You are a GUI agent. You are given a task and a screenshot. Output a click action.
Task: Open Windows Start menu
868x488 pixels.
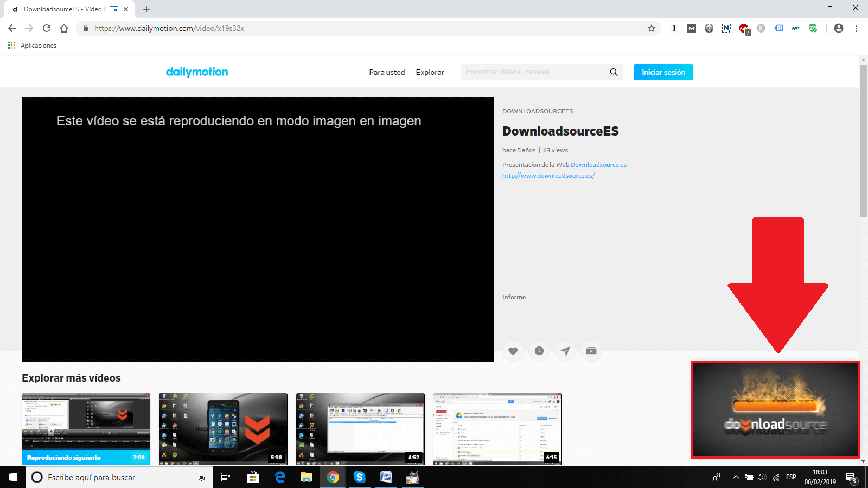coord(13,477)
